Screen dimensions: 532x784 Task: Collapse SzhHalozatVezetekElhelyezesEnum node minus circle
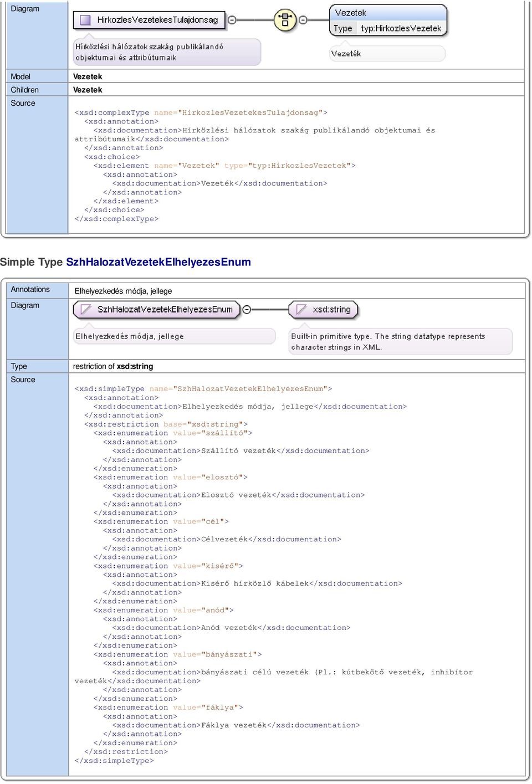pos(247,310)
